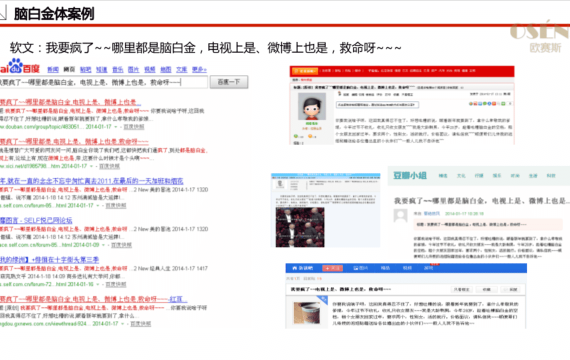Click the gxnews.com.cn green URL text
The width and height of the screenshot is (570, 360).
coord(43,323)
